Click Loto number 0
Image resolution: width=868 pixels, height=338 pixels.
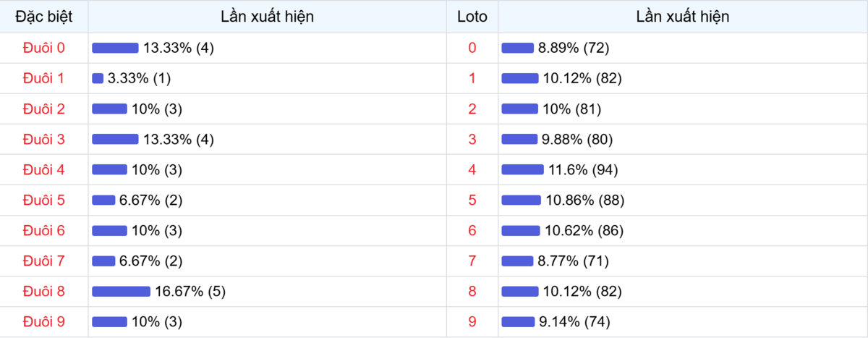pyautogui.click(x=472, y=48)
